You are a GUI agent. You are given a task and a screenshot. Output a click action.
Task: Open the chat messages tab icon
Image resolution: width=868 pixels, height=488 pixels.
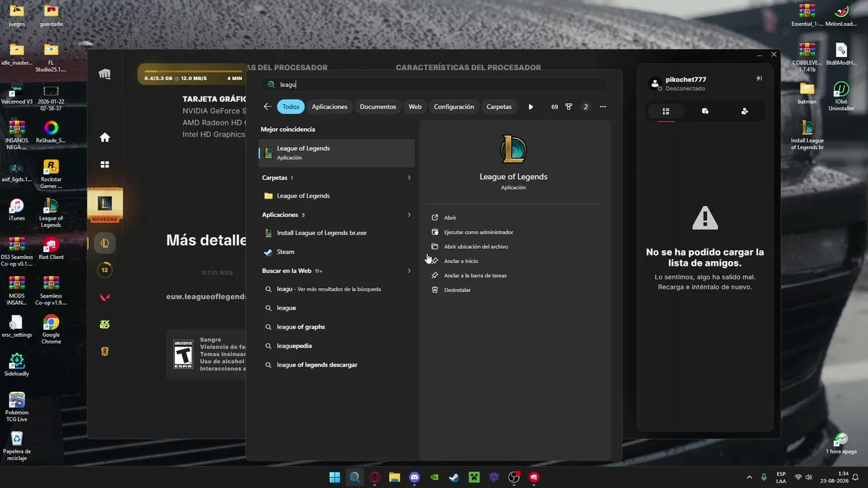[705, 111]
